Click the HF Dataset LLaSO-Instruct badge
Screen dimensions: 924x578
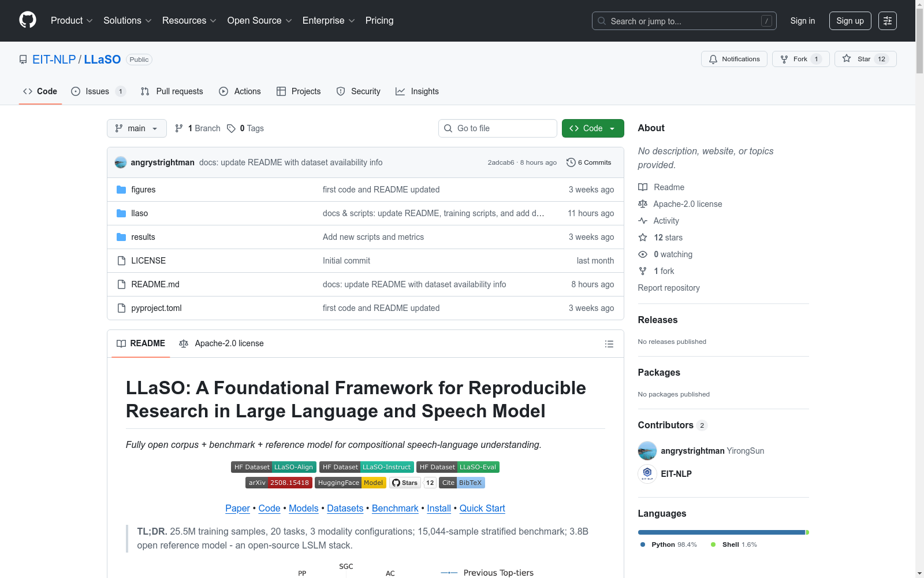click(367, 467)
